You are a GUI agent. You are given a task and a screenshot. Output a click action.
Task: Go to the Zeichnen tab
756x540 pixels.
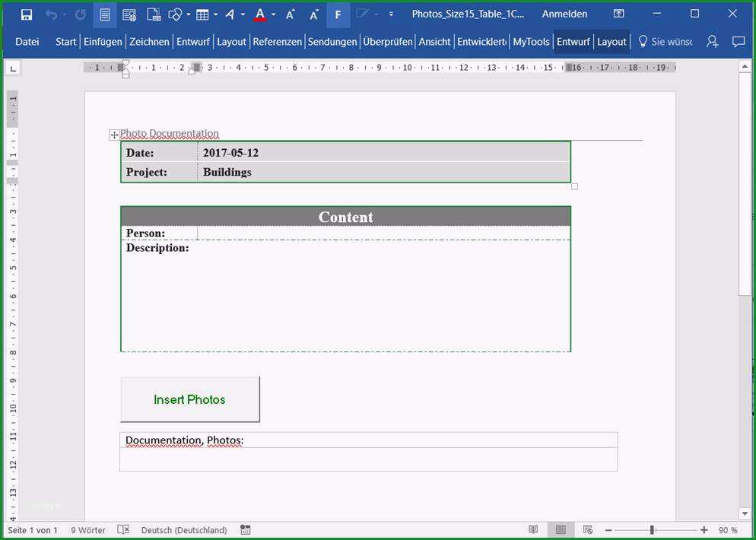coord(149,42)
